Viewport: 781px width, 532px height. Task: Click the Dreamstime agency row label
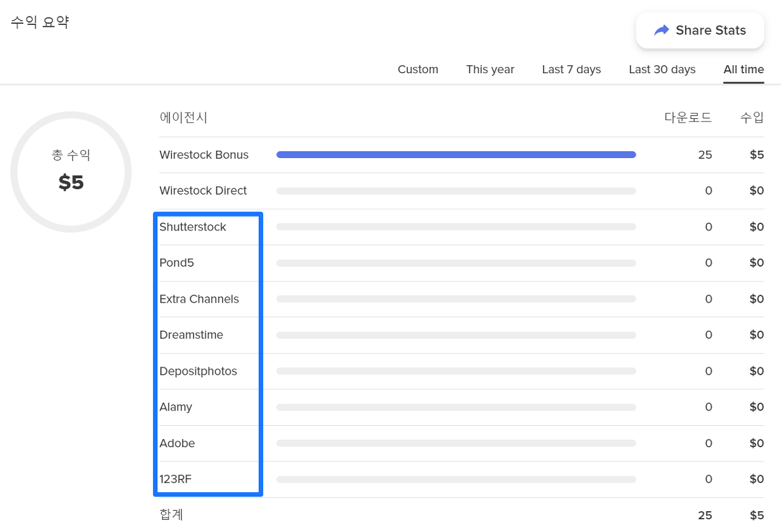[191, 335]
